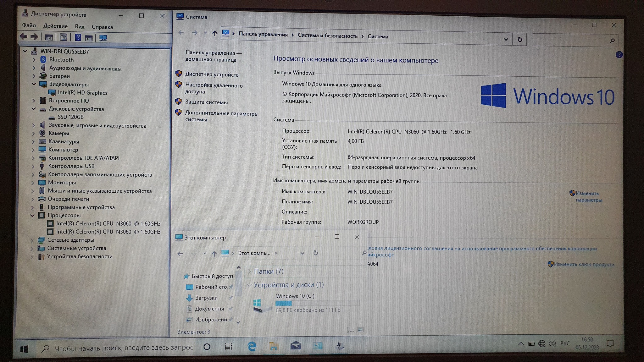
Task: Expand the Bluetooth device category
Action: (x=34, y=59)
